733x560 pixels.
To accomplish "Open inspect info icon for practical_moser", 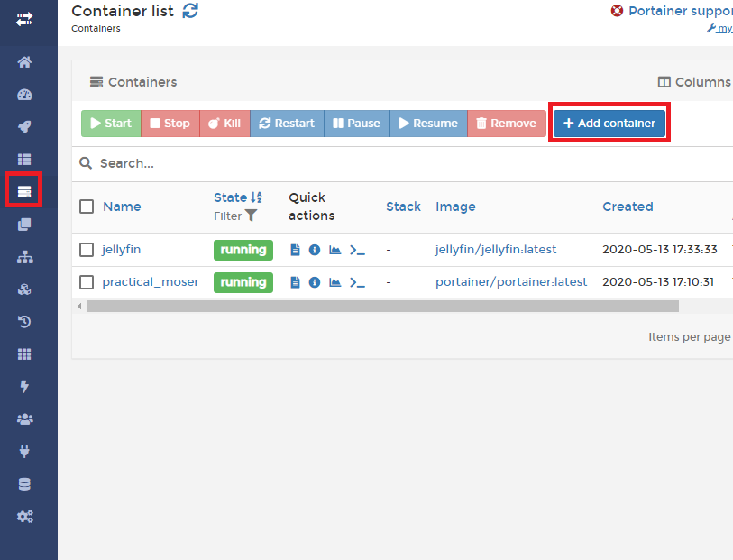I will pyautogui.click(x=315, y=282).
